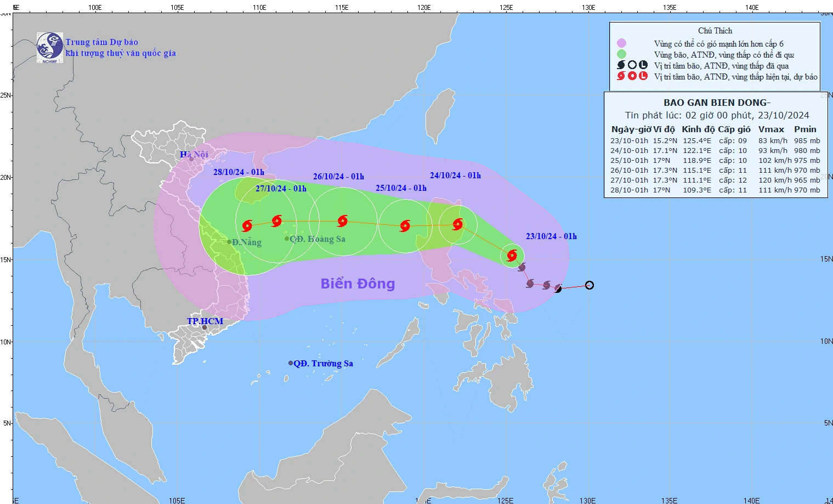Screen dimensions: 833x504
Task: Select the red storm icon dated 28/10/24
Action: [247, 225]
